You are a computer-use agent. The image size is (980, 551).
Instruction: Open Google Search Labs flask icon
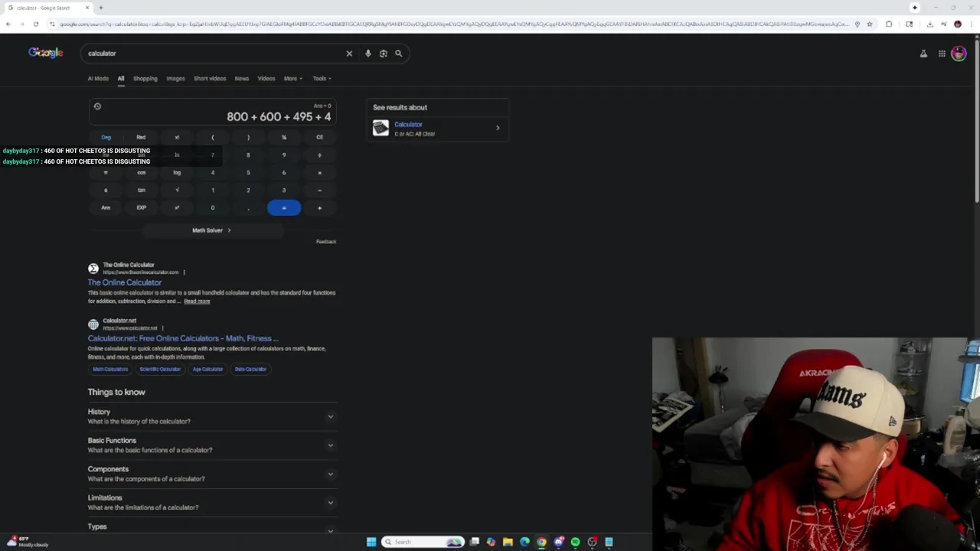click(923, 54)
